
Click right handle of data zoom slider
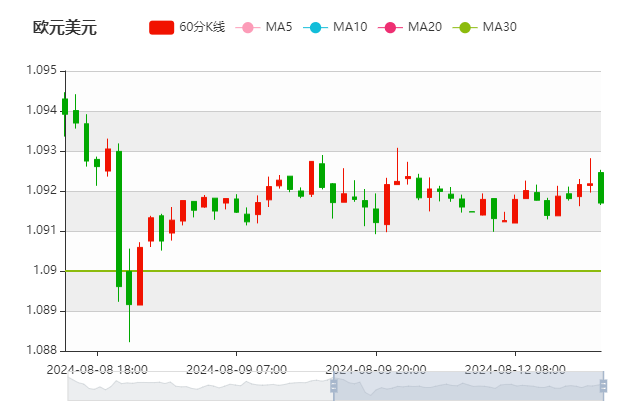click(x=603, y=386)
